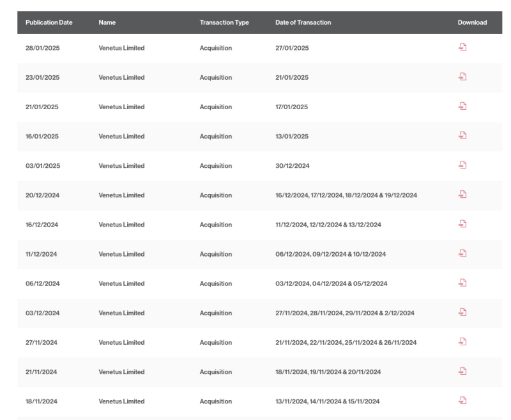511x420 pixels.
Task: Select transaction date 30/12/2024 cell
Action: pos(293,166)
